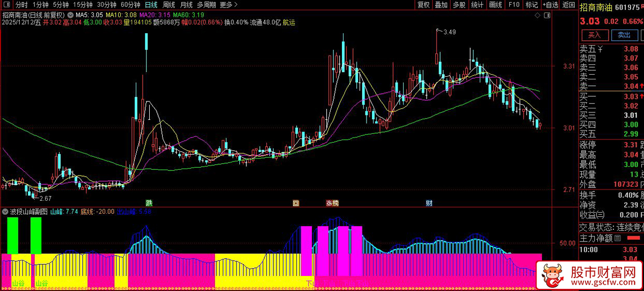Viewport: 644px width, 291px height.
Task: Click the 3.49 high price marker
Action: 449,32
